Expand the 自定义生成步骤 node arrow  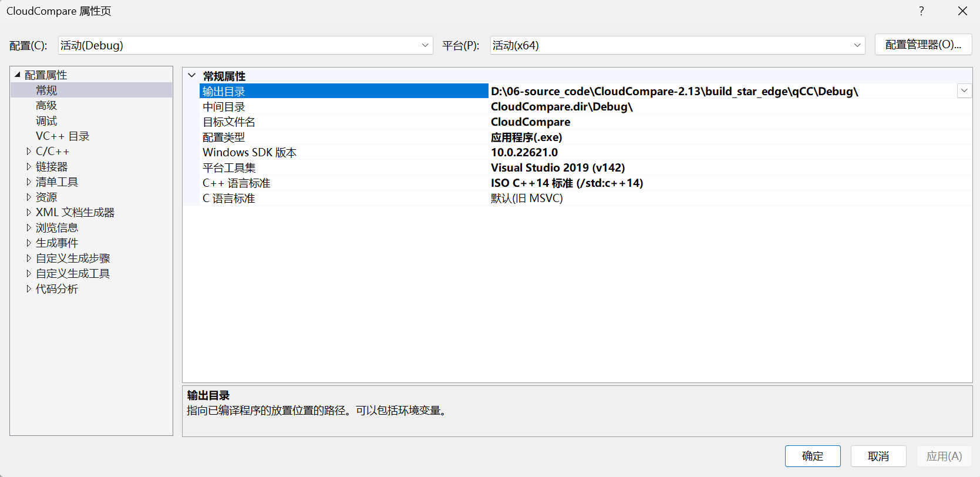tap(29, 258)
